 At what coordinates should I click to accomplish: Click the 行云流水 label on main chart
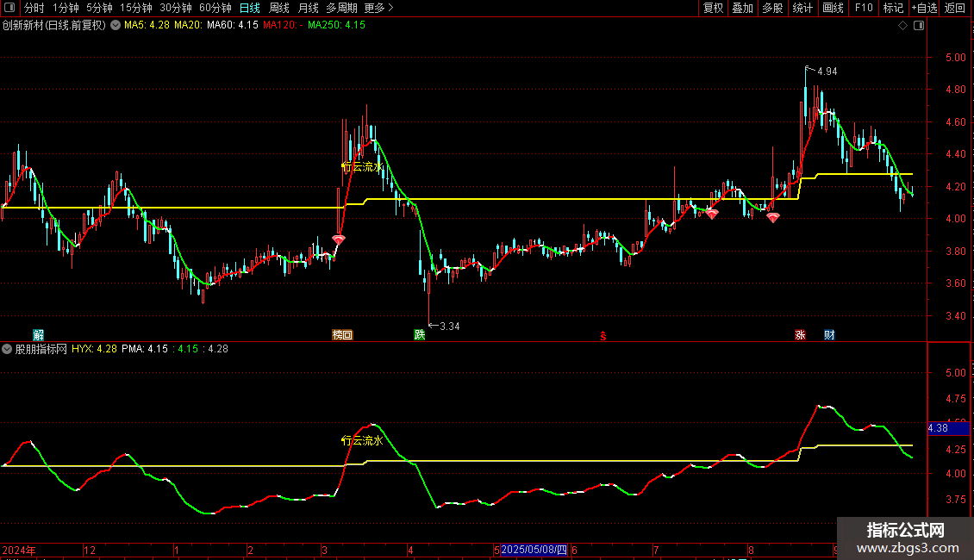362,166
